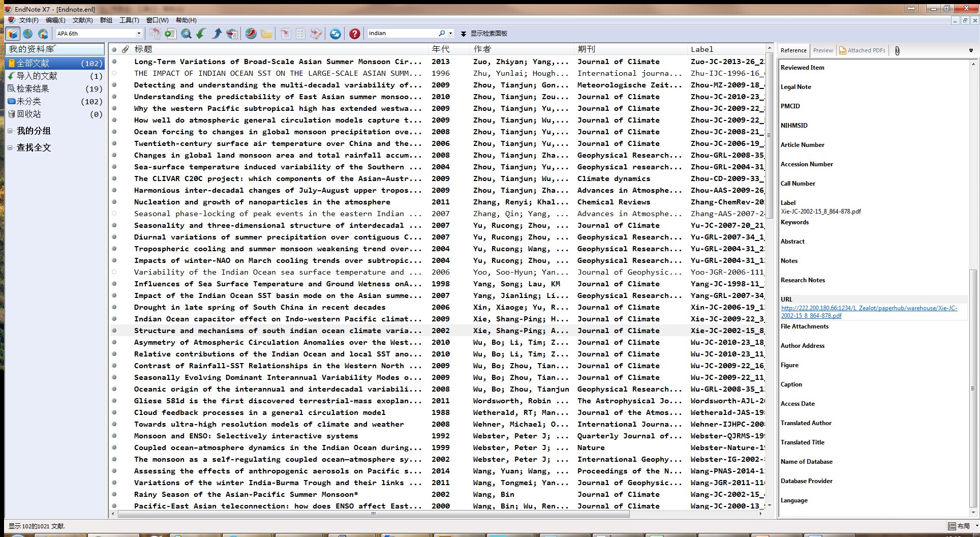980x537 pixels.
Task: Switch to Integrated Library and Online mode
Action: (x=43, y=34)
